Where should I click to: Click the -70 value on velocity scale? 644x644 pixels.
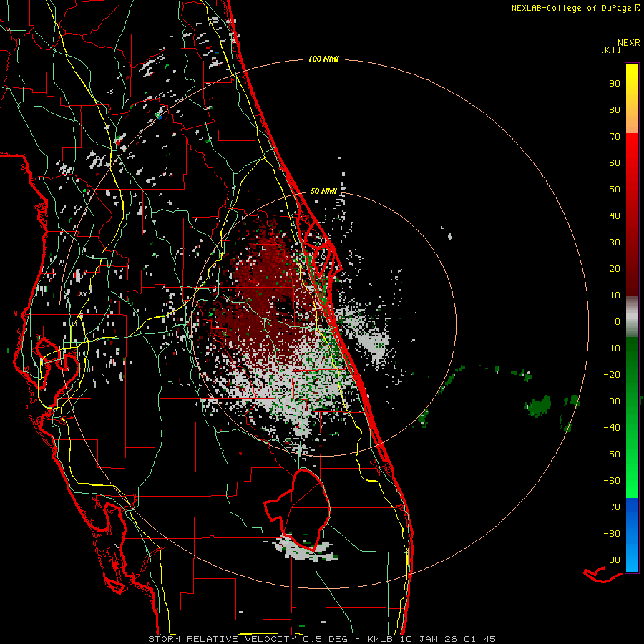[612, 507]
